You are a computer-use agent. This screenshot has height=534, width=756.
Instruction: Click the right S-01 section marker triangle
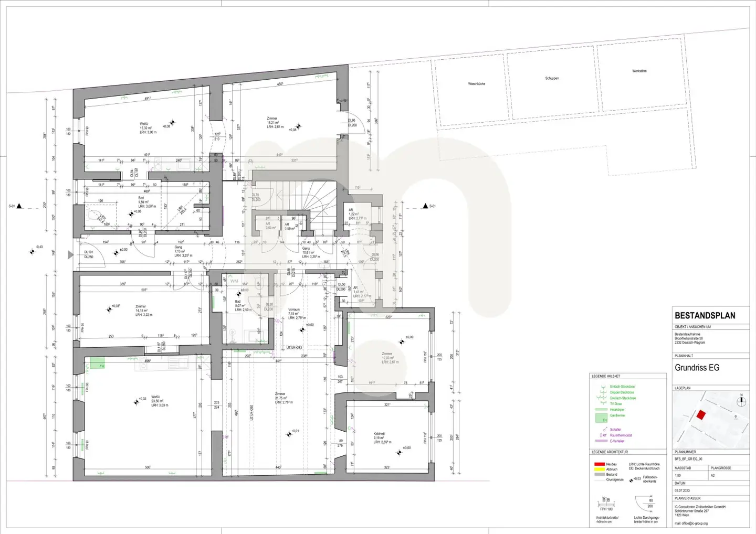click(x=425, y=206)
